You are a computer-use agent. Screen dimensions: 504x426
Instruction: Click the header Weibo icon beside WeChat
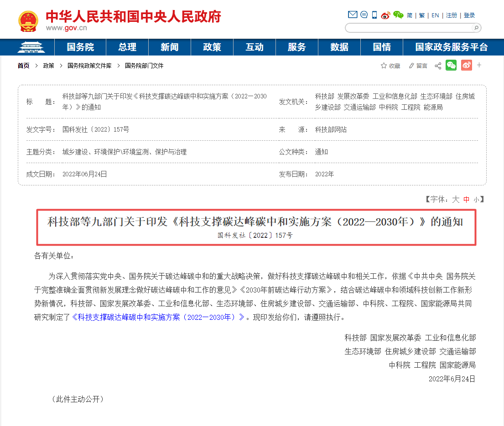point(386,15)
